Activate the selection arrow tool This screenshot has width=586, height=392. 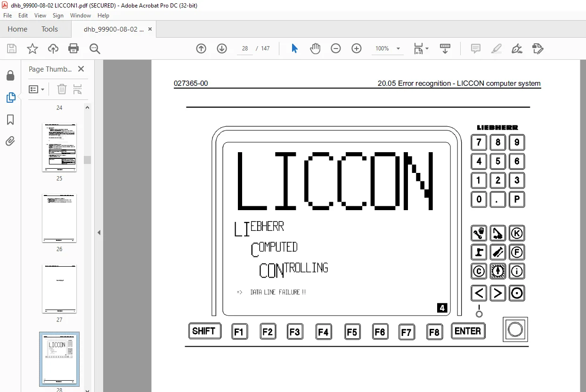point(294,49)
